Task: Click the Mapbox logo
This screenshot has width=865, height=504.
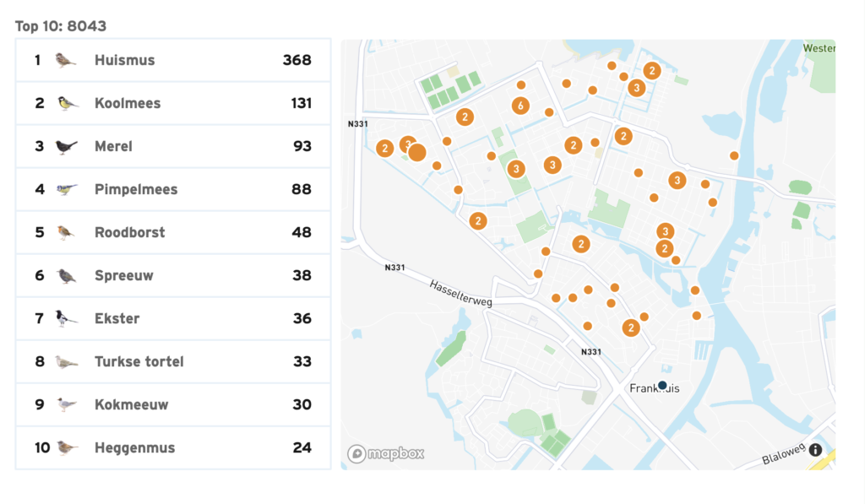Action: pos(386,453)
